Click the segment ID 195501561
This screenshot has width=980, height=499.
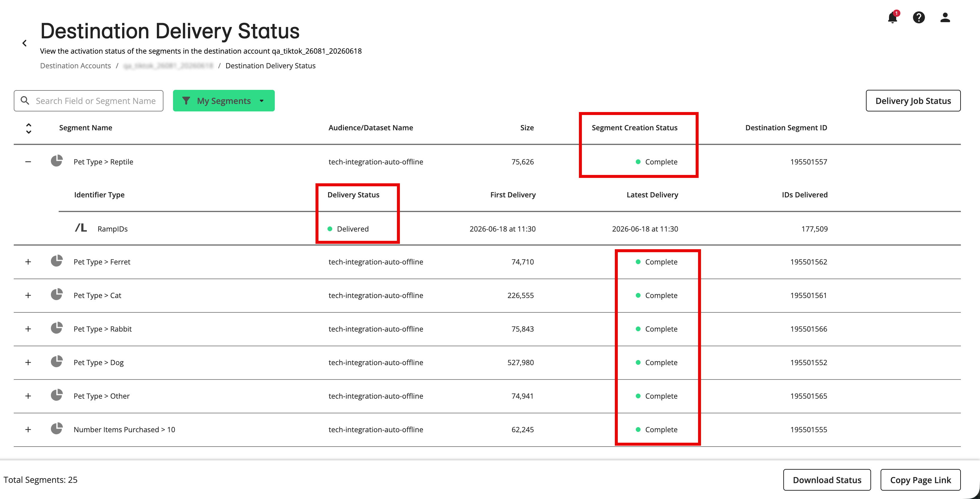pos(809,295)
